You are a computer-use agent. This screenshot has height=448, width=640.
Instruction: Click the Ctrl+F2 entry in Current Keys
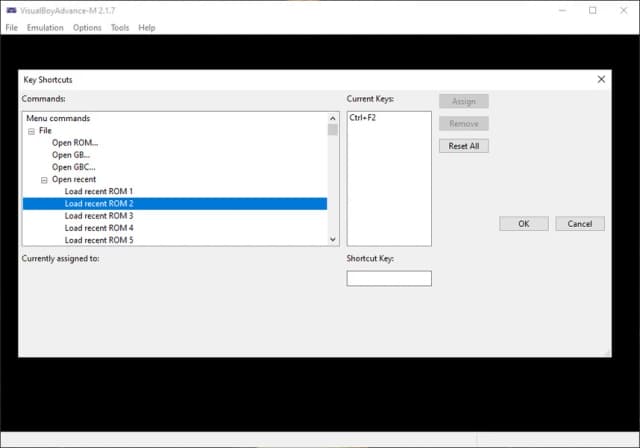coord(362,118)
